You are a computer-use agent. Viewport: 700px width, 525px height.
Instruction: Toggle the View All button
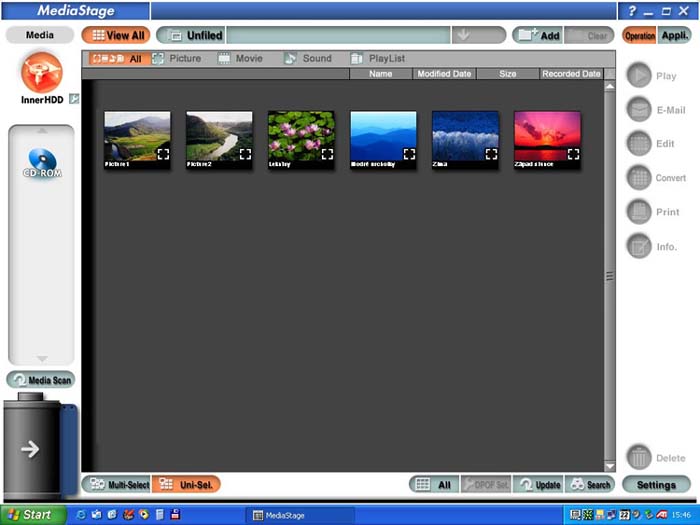117,35
